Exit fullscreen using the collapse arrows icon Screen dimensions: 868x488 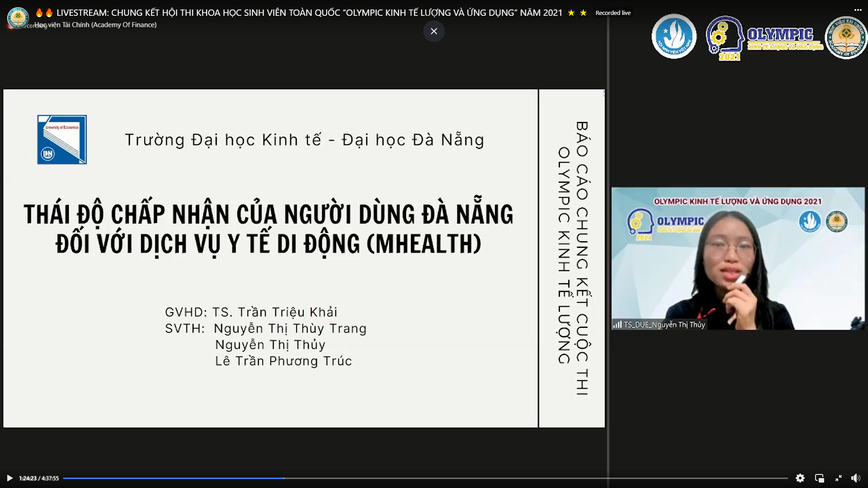pyautogui.click(x=838, y=478)
